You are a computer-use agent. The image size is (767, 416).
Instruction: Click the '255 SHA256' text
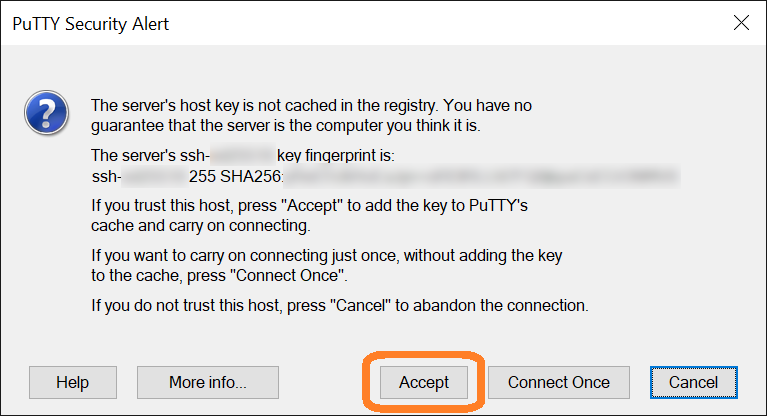click(x=235, y=176)
